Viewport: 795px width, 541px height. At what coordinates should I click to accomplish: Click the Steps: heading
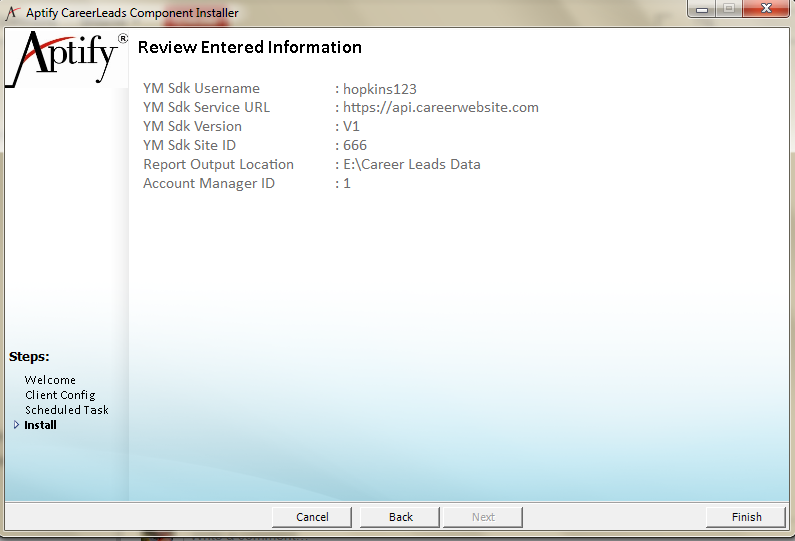pyautogui.click(x=29, y=357)
